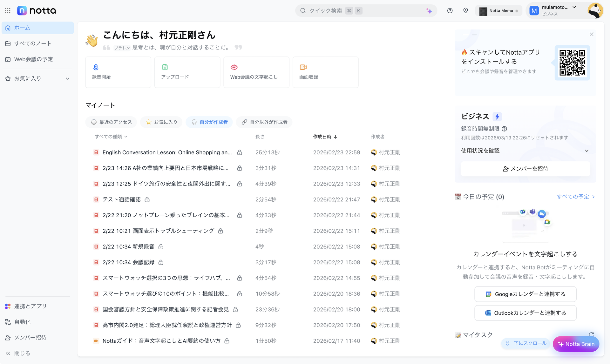The width and height of the screenshot is (610, 364).
Task: Click the アップロード card
Action: click(187, 72)
